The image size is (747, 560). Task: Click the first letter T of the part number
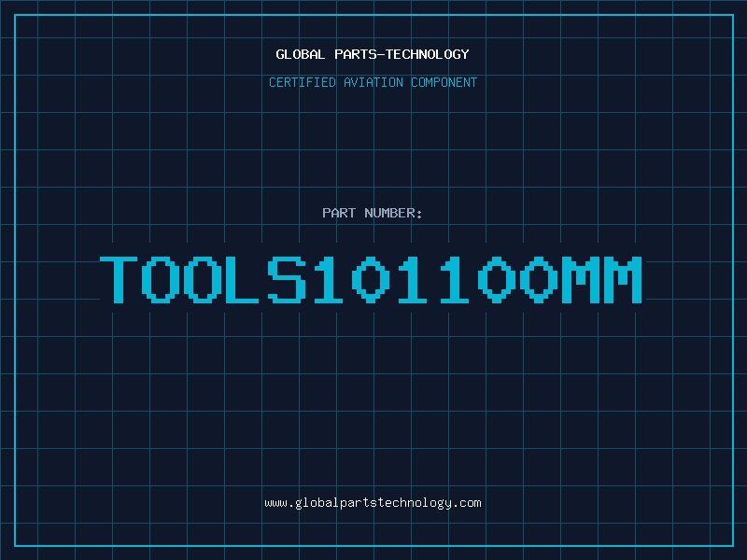pos(120,280)
